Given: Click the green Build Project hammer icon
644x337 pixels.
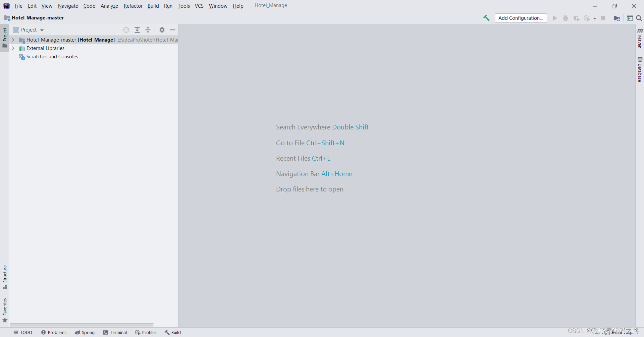Looking at the screenshot, I should pos(486,18).
